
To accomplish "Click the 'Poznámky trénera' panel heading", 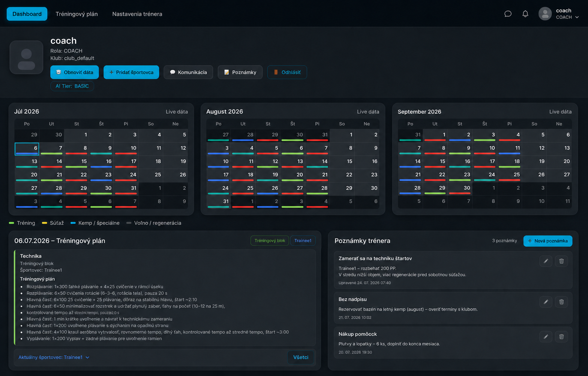I will [362, 241].
